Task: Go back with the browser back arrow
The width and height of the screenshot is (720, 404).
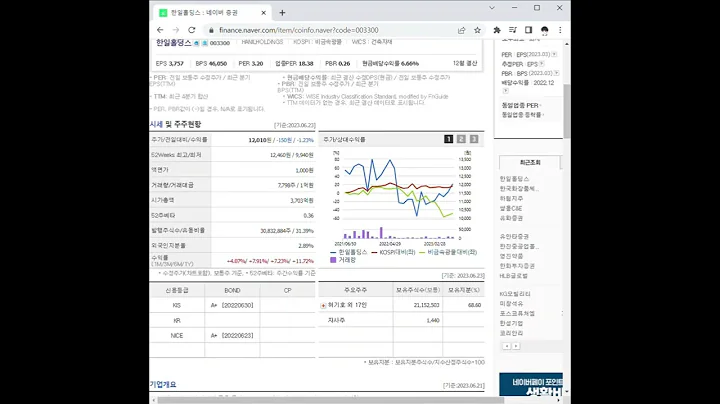Action: [x=160, y=30]
